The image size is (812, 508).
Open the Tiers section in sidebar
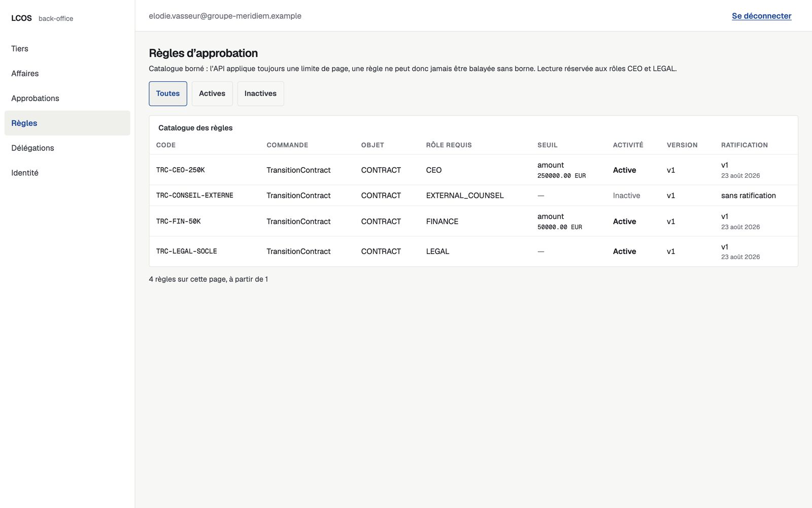[x=67, y=49]
